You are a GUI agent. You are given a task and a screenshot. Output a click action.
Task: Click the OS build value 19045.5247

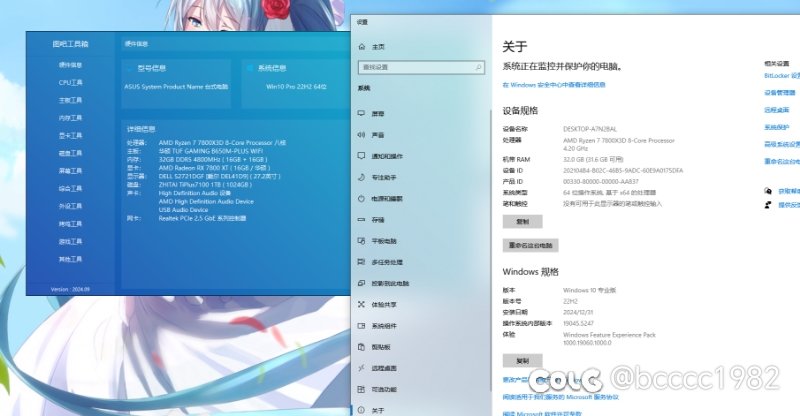coord(578,323)
